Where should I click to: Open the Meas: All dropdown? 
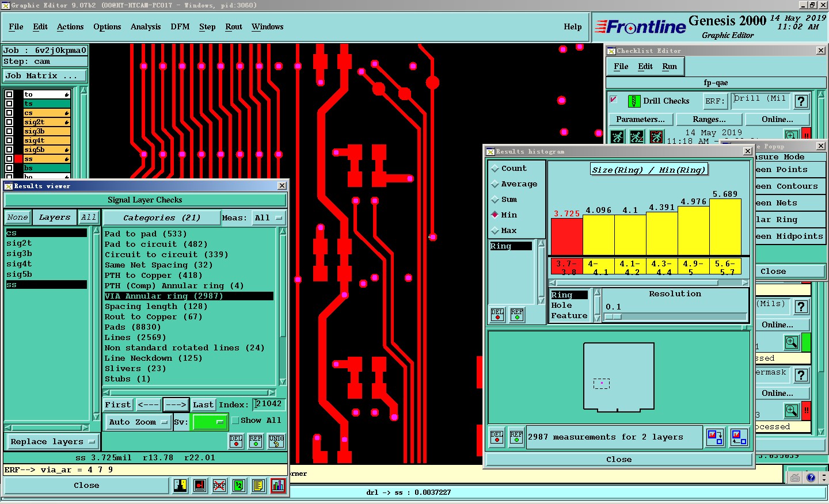tap(269, 217)
